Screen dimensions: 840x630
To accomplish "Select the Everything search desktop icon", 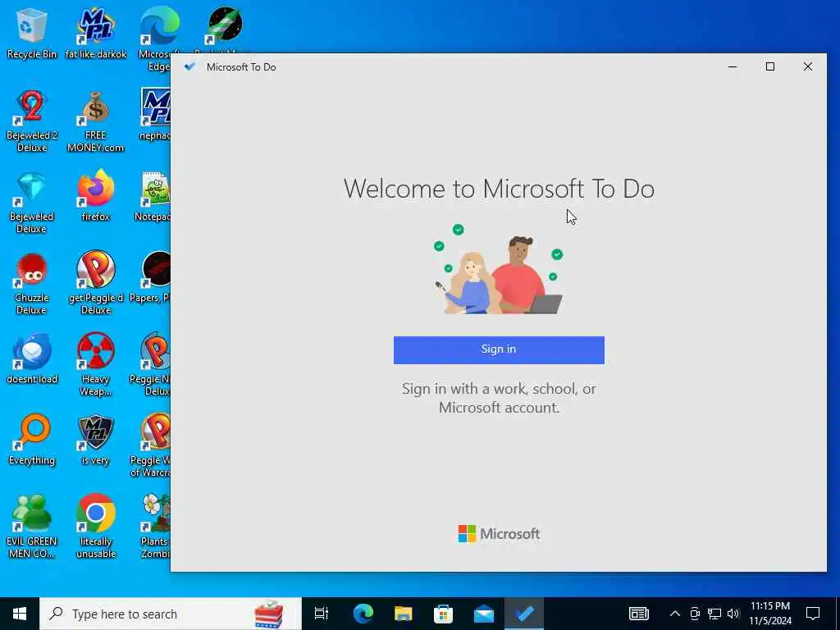I will pyautogui.click(x=32, y=441).
